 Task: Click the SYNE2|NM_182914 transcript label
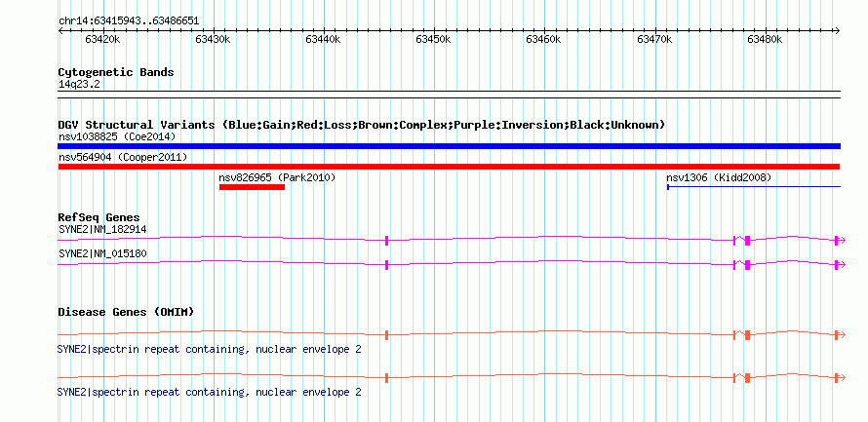pyautogui.click(x=102, y=229)
